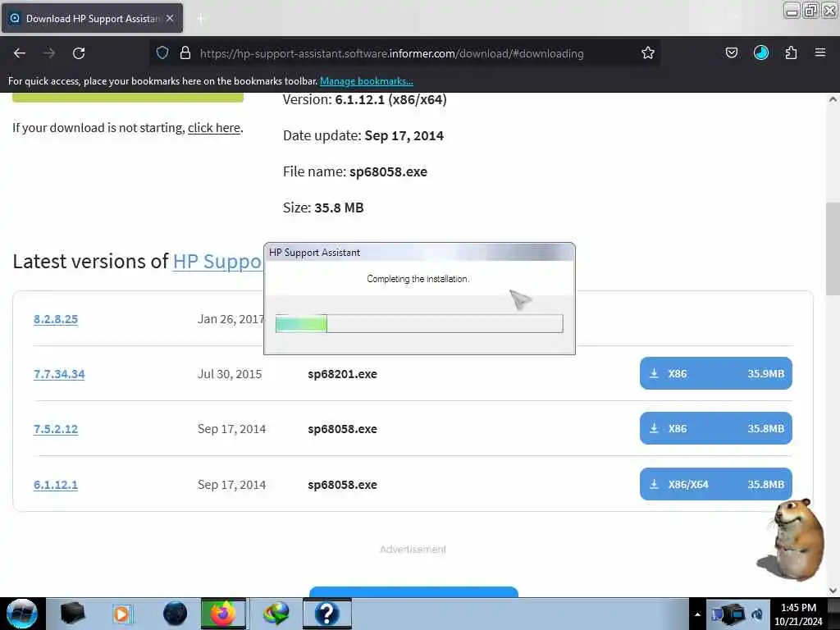Click Sep 17, 2014 in the 6.1.12.1 row
The height and width of the screenshot is (630, 840).
(x=231, y=485)
